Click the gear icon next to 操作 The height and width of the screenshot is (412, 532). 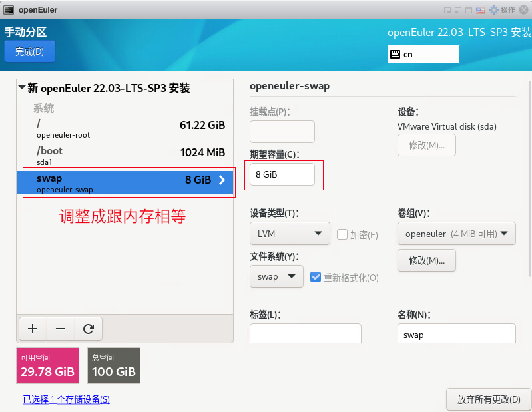click(493, 10)
